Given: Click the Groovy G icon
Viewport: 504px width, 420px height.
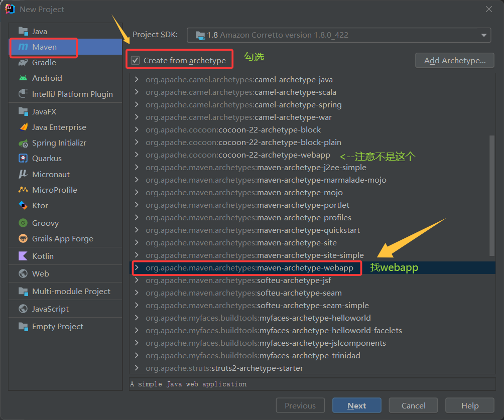Looking at the screenshot, I should [23, 223].
